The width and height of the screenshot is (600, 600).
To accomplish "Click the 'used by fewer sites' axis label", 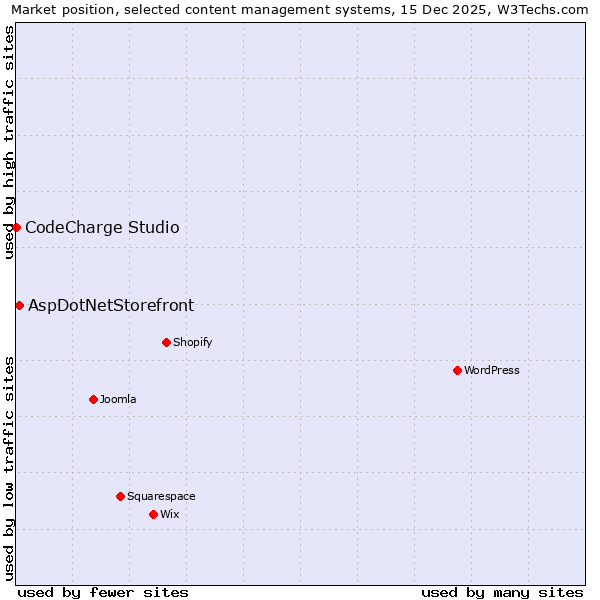I will (103, 592).
